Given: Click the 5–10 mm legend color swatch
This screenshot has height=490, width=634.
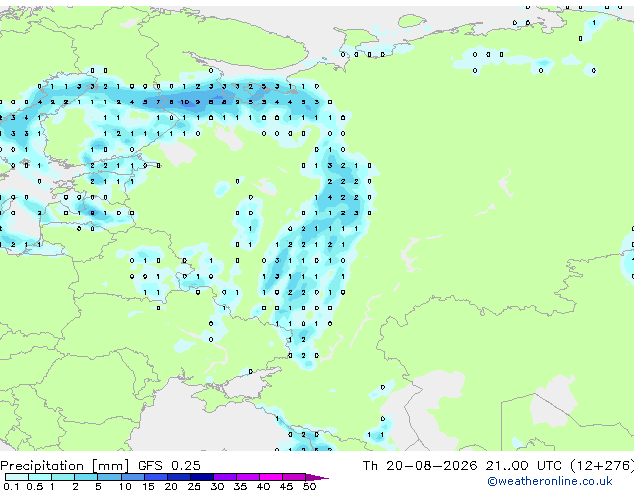Looking at the screenshot, I should pos(109,477).
